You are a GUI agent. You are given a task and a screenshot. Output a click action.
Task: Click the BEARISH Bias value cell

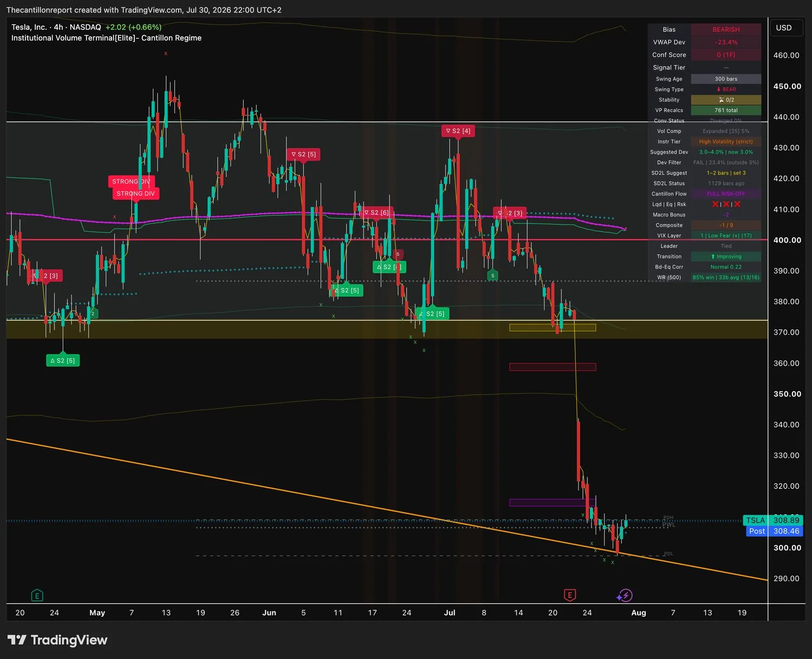pos(726,29)
